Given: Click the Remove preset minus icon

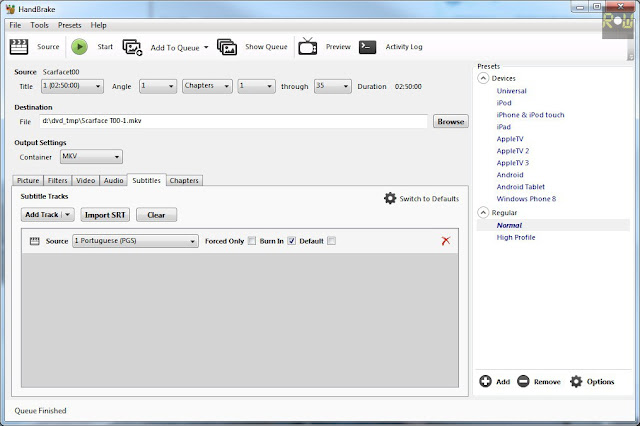Looking at the screenshot, I should tap(523, 382).
